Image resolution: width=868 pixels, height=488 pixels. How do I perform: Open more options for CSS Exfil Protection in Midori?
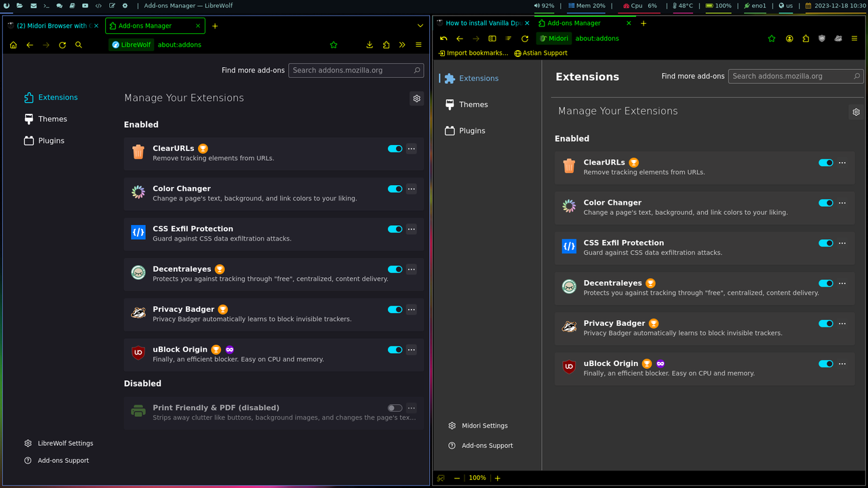click(x=842, y=243)
